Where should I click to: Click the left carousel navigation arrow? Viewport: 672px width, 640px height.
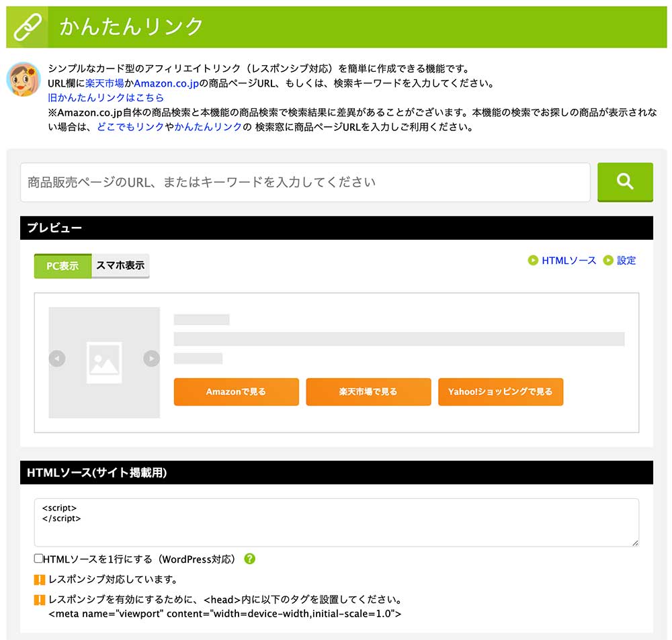point(57,358)
